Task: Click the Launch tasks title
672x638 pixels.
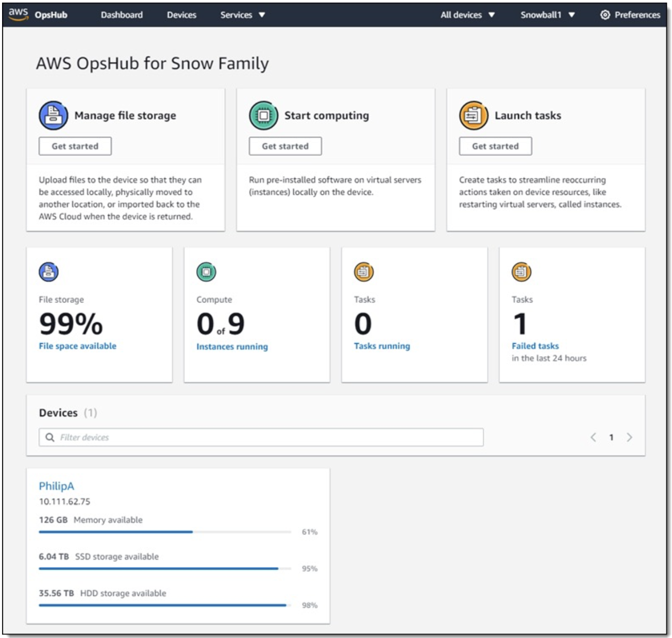Action: [x=528, y=115]
